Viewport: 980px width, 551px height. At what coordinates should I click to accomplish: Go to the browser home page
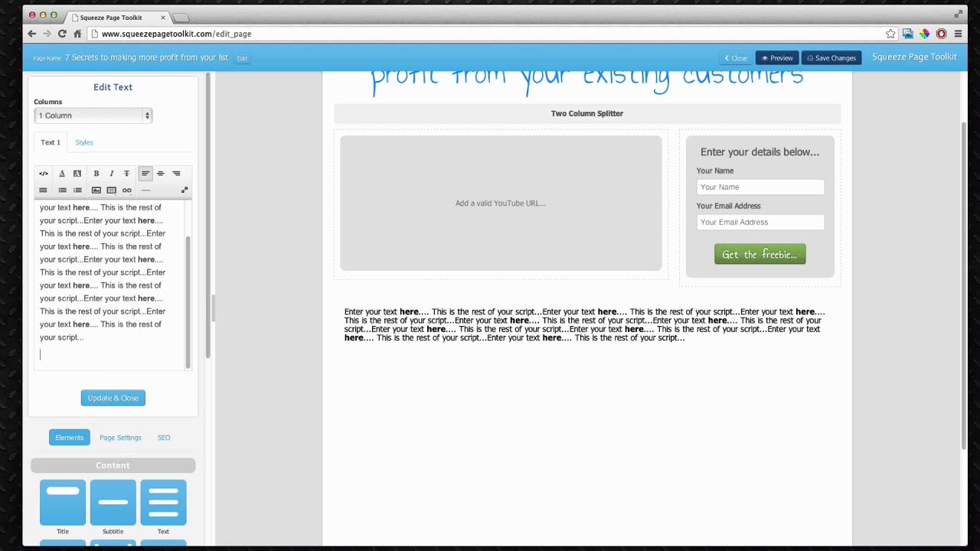tap(77, 34)
